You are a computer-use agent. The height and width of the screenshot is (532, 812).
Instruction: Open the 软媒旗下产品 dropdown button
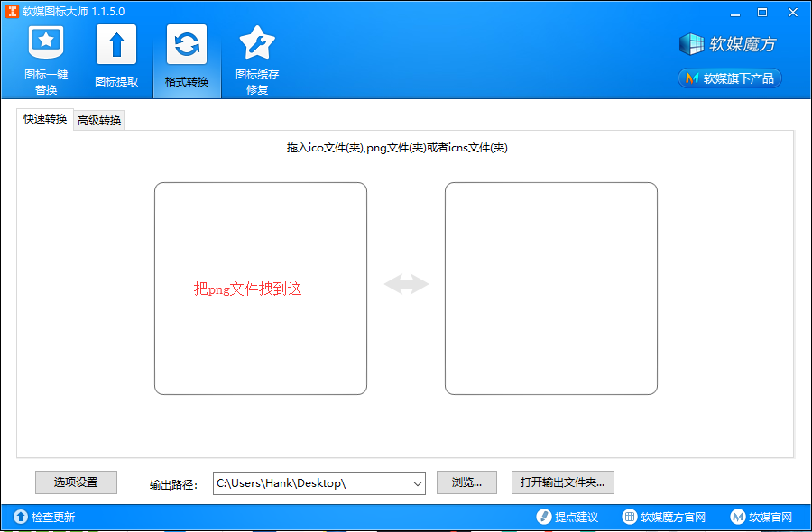click(x=729, y=78)
